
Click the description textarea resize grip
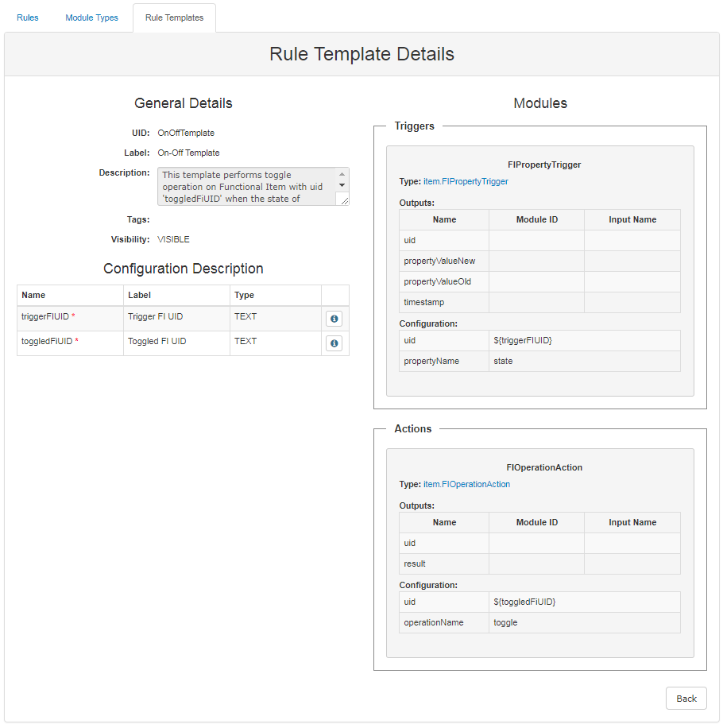click(345, 198)
